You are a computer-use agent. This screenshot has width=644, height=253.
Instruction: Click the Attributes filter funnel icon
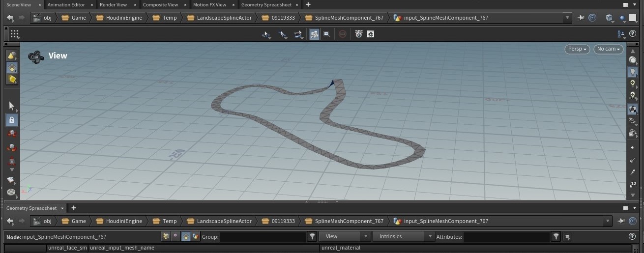(x=556, y=237)
